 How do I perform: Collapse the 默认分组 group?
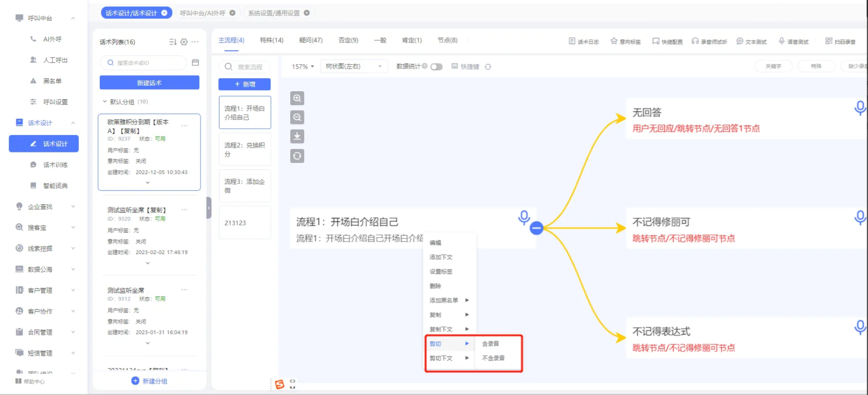[x=105, y=102]
